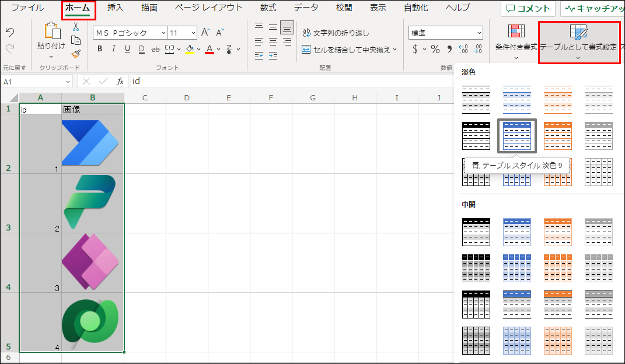Decrease decimal places icon
This screenshot has height=364, width=625.
pos(477,49)
